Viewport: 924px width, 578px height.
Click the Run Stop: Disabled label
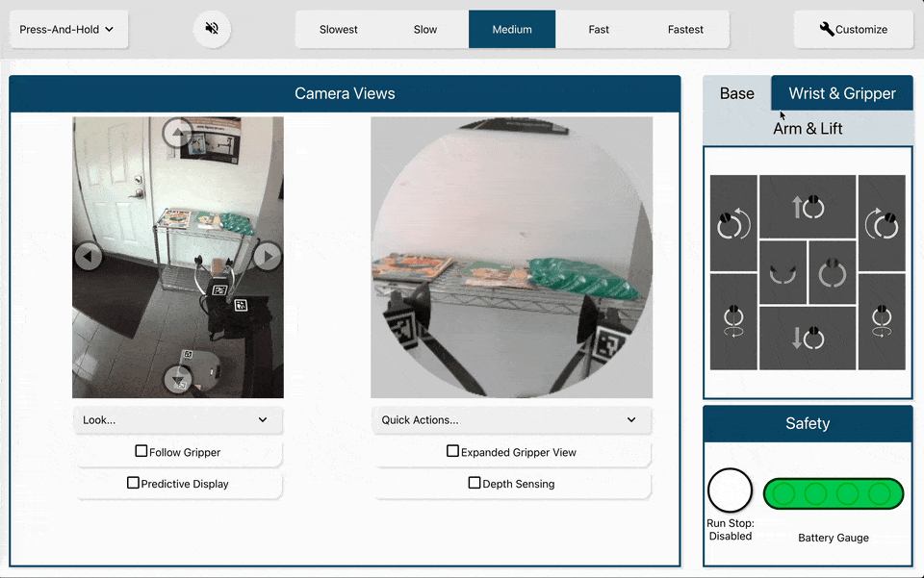coord(731,530)
